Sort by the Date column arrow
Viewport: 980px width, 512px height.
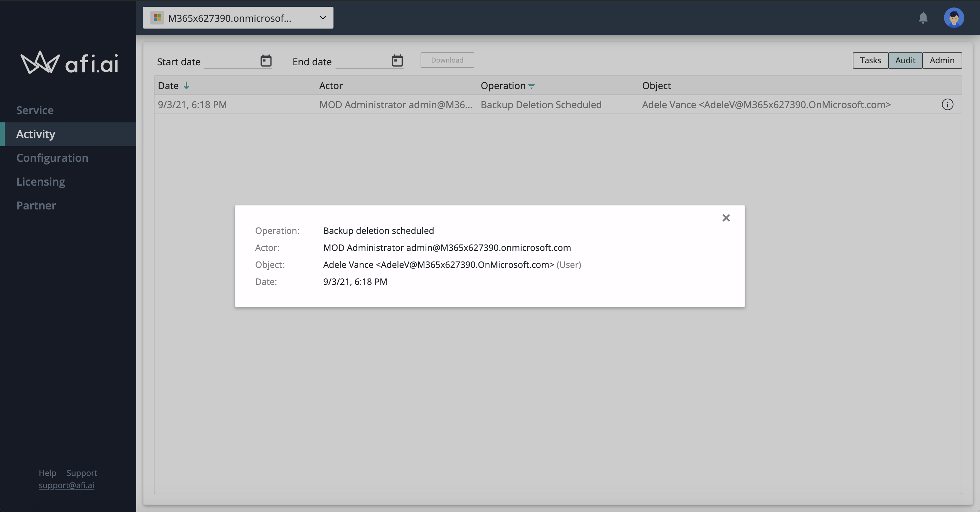coord(186,86)
